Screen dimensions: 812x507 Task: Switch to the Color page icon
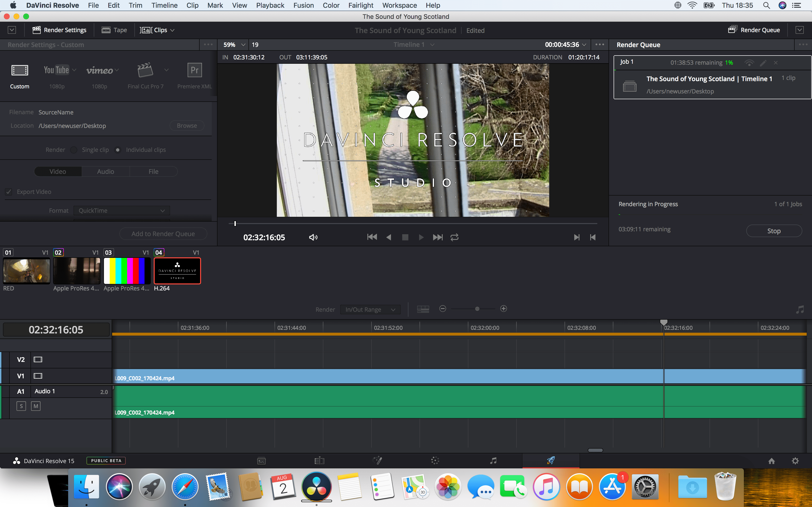pyautogui.click(x=435, y=461)
